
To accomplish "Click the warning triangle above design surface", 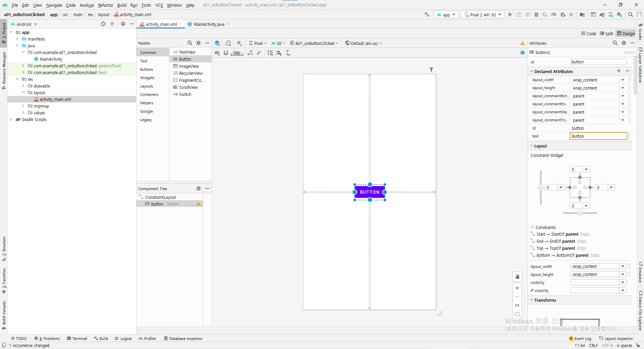I will [x=523, y=43].
